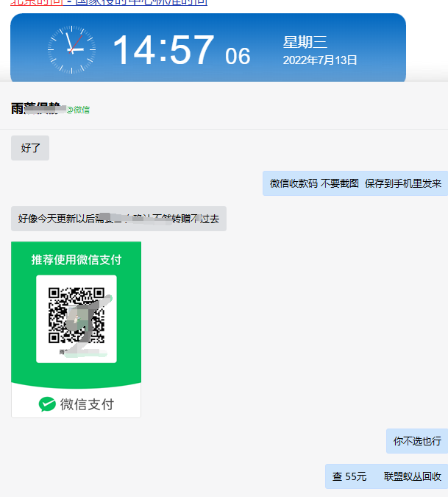Click 保存到手机里发来 text in sent message
Screen dimensions: 448x497
click(403, 183)
